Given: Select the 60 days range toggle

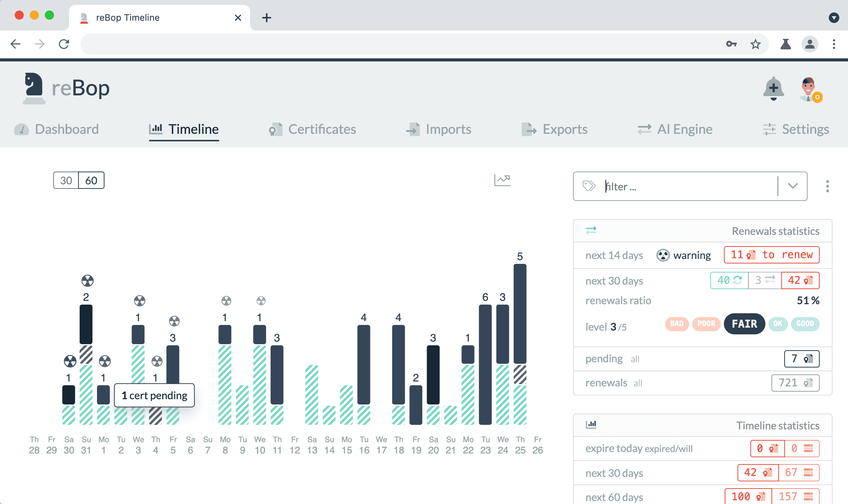Looking at the screenshot, I should pyautogui.click(x=91, y=181).
